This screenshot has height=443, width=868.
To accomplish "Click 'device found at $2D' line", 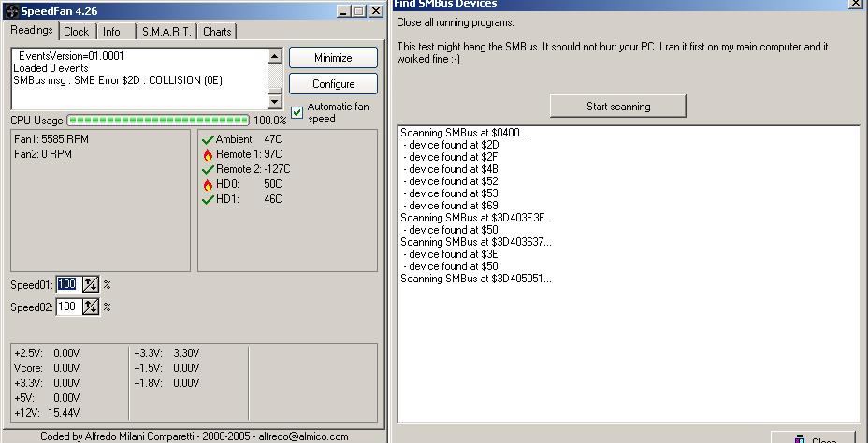I will click(451, 145).
